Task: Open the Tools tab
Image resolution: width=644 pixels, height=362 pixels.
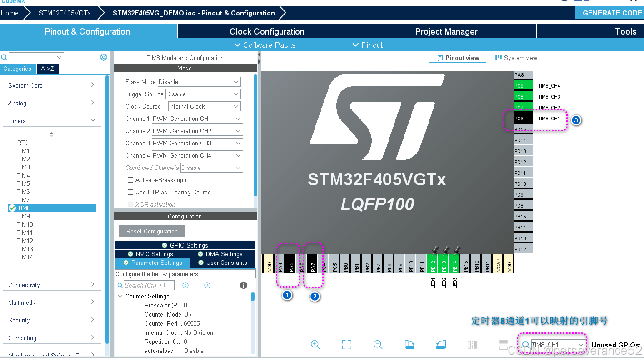Action: 625,31
